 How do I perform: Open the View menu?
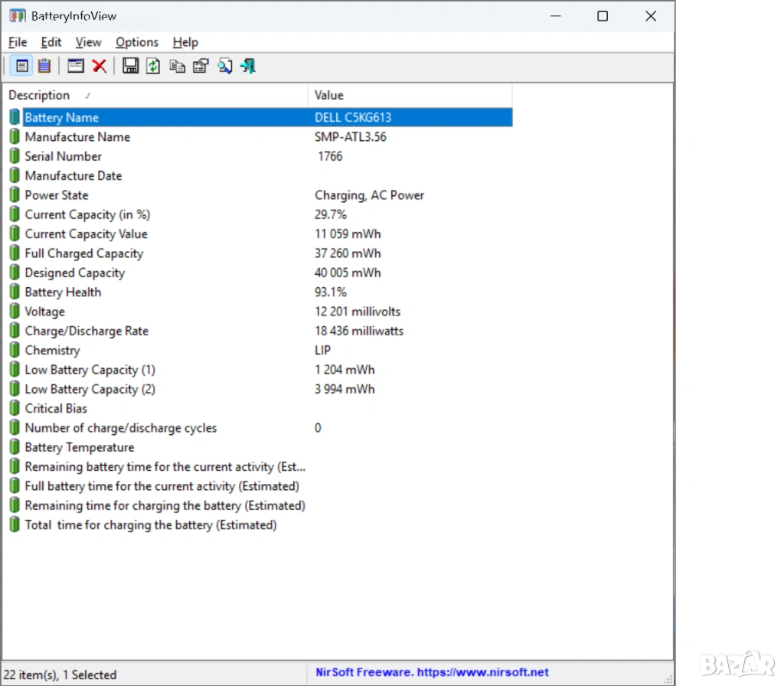(x=88, y=42)
